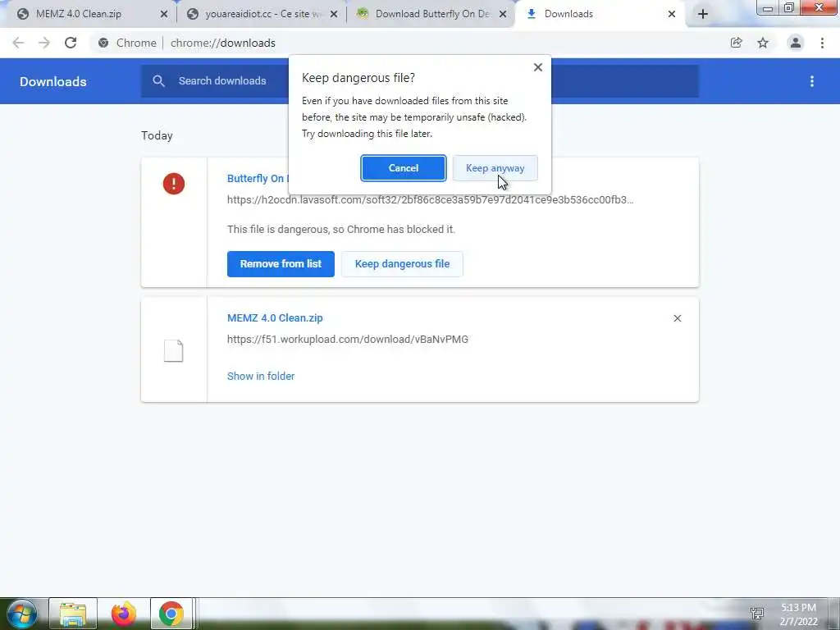Close the MEMZ 4.0 Clean.zip tab

164,14
